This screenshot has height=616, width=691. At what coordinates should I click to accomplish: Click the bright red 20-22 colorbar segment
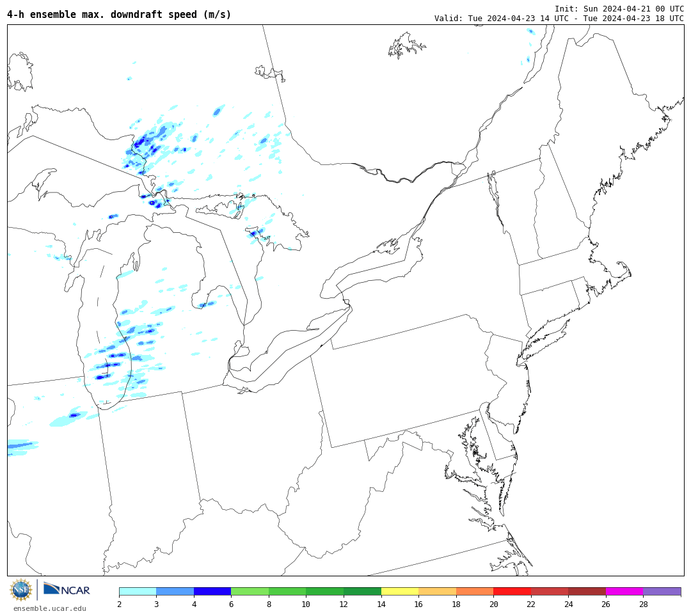point(512,591)
